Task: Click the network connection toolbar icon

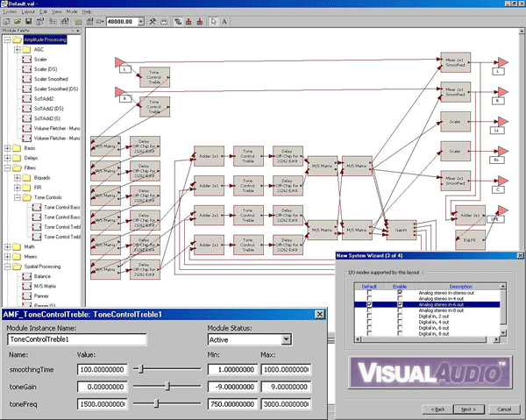Action: point(178,22)
